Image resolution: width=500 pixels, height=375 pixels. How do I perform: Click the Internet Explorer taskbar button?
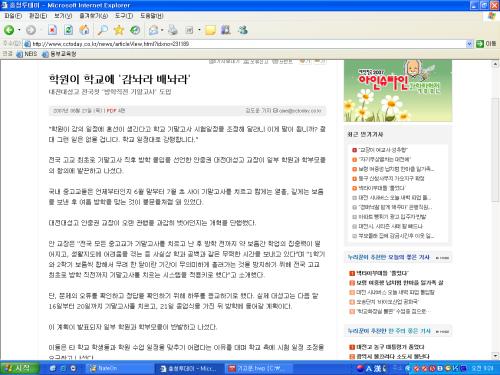coord(188,368)
